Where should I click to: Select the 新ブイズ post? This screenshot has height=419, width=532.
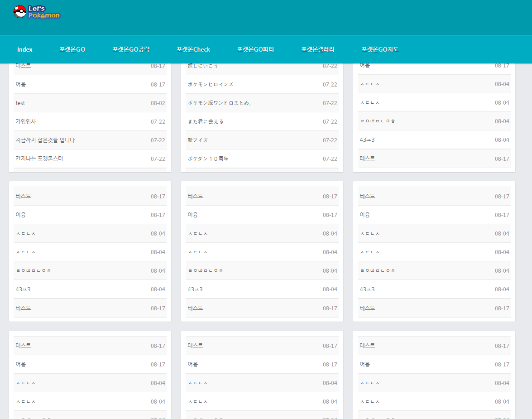click(198, 140)
